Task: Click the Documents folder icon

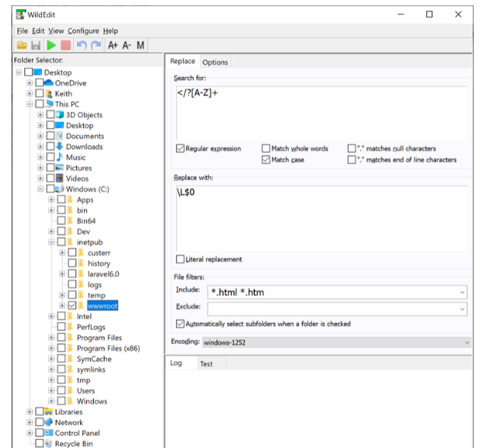Action: [x=60, y=136]
